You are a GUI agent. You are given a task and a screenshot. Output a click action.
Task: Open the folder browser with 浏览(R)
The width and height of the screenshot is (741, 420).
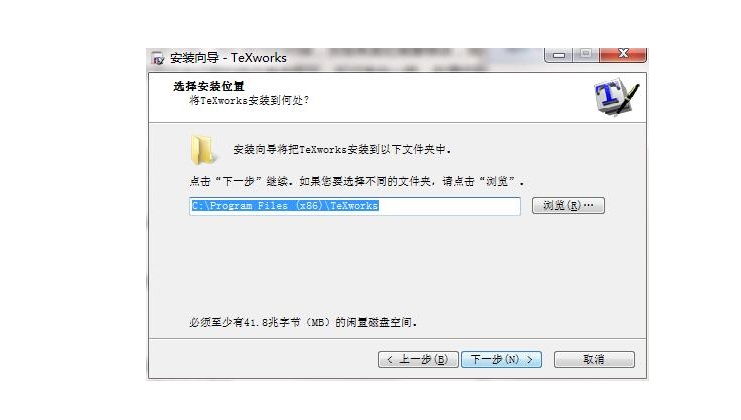coord(568,206)
